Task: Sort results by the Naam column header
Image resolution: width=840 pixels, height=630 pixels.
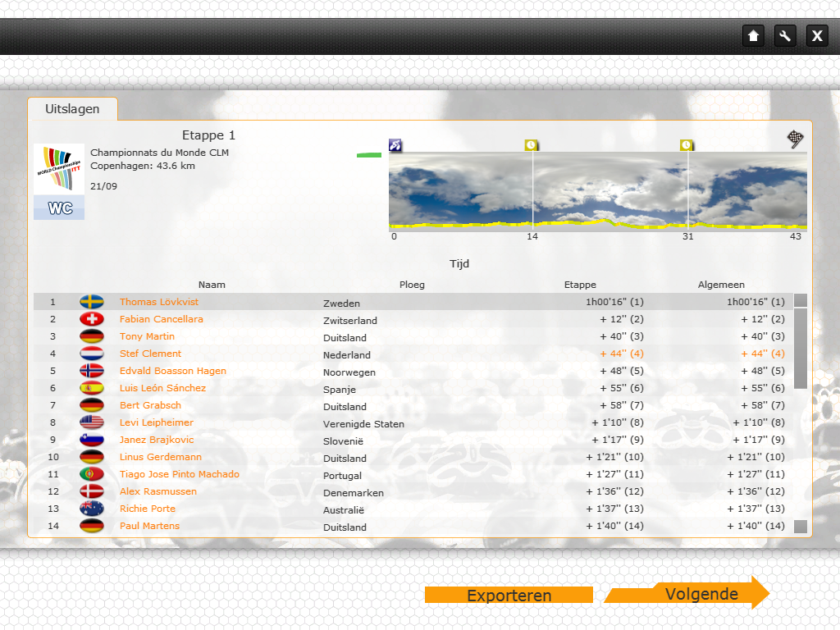Action: point(212,285)
